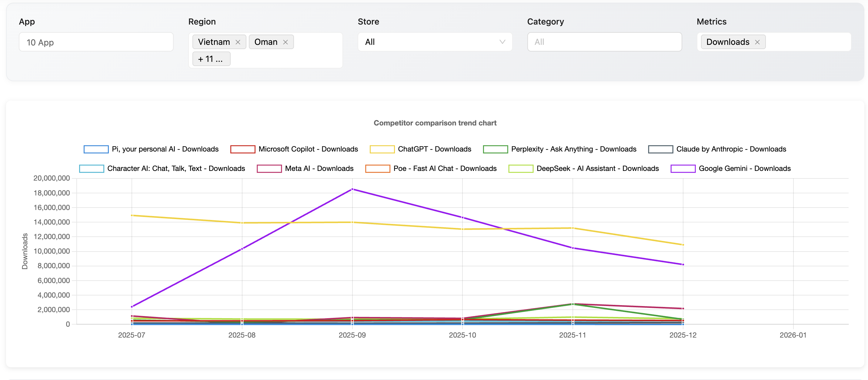Click the 10 App input field
This screenshot has width=868, height=380.
[x=96, y=42]
